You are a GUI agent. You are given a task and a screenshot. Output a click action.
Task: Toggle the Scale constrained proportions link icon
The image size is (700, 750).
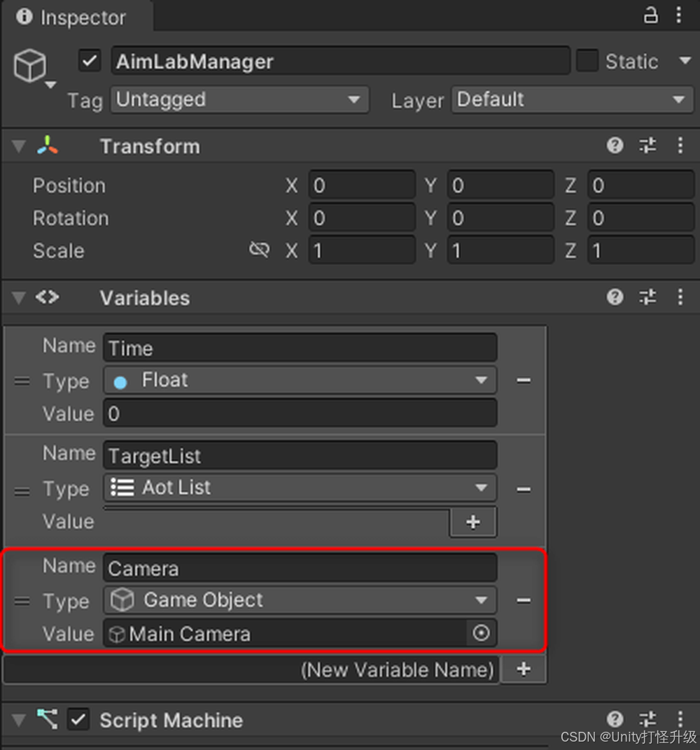pos(259,249)
